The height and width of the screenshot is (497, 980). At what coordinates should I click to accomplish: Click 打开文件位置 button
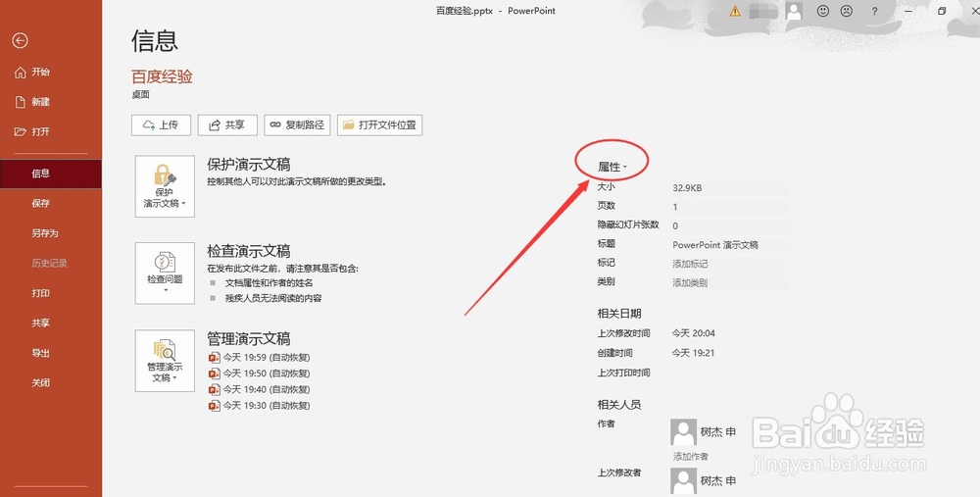click(x=380, y=125)
